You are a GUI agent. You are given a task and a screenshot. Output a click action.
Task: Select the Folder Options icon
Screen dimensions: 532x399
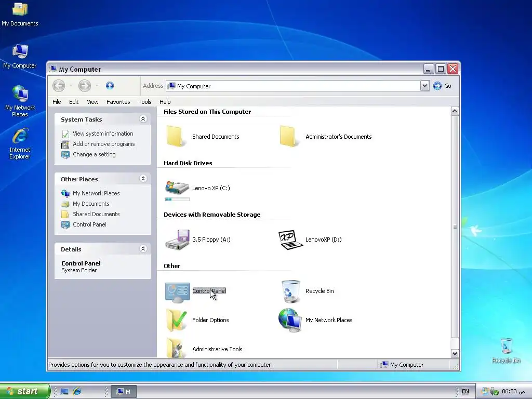(x=177, y=320)
